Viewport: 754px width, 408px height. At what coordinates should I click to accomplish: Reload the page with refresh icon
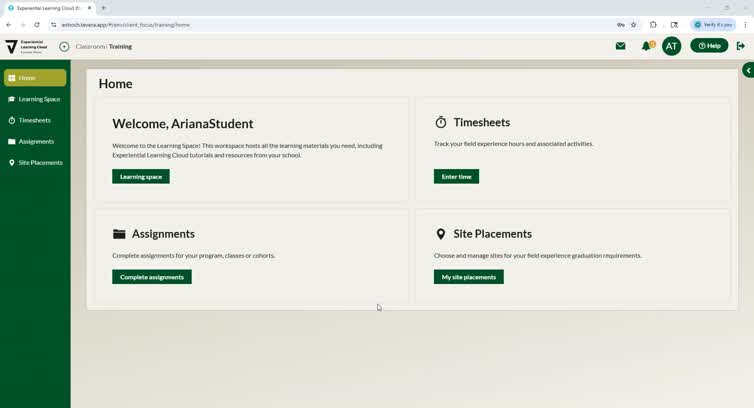[x=37, y=25]
